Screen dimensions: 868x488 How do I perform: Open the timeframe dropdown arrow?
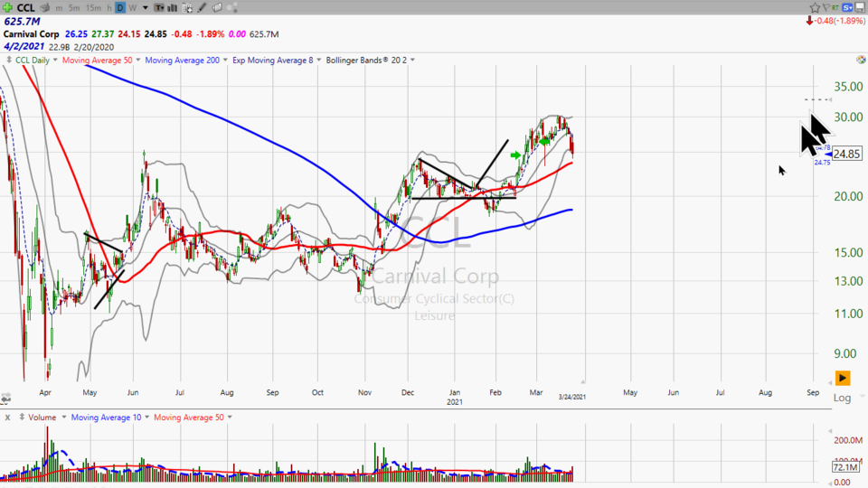coord(146,8)
